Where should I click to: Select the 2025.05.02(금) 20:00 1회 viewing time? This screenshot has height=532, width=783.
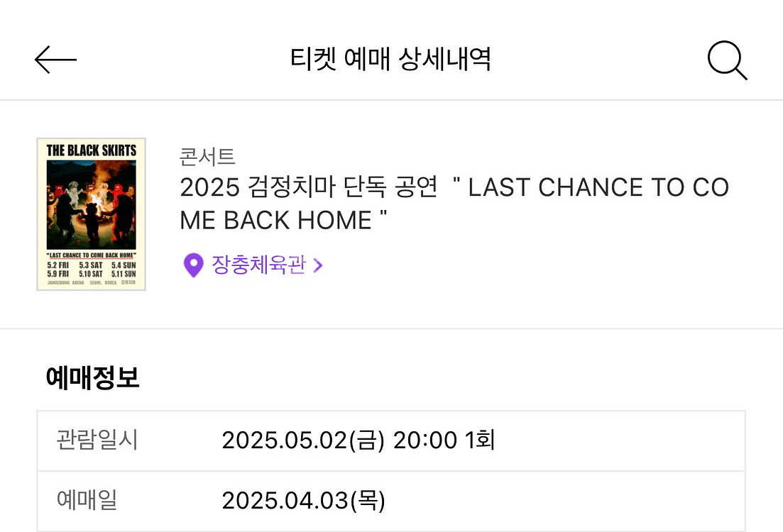coord(358,440)
